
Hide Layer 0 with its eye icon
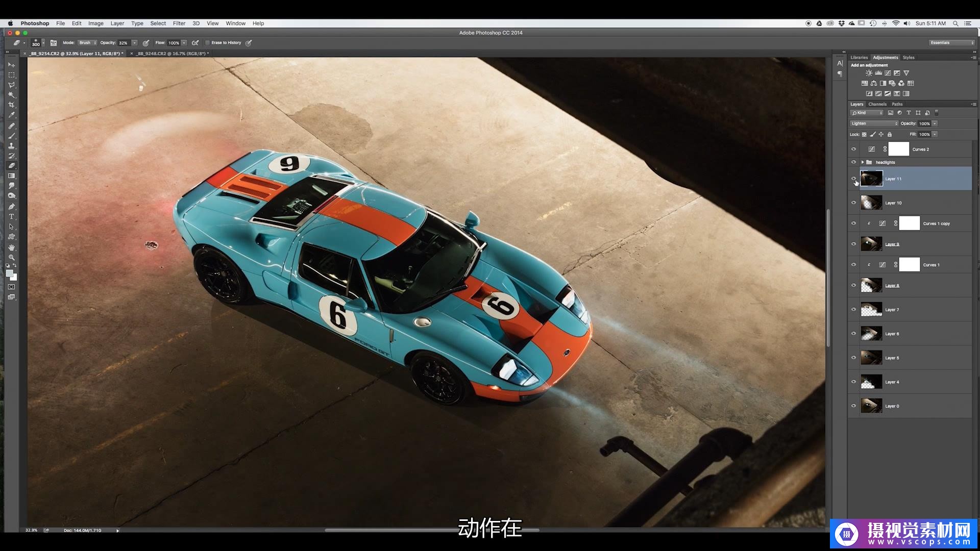click(x=853, y=406)
